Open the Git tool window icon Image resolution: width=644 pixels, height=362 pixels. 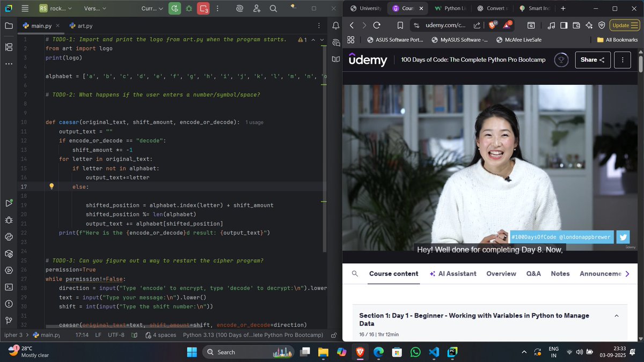(9, 320)
